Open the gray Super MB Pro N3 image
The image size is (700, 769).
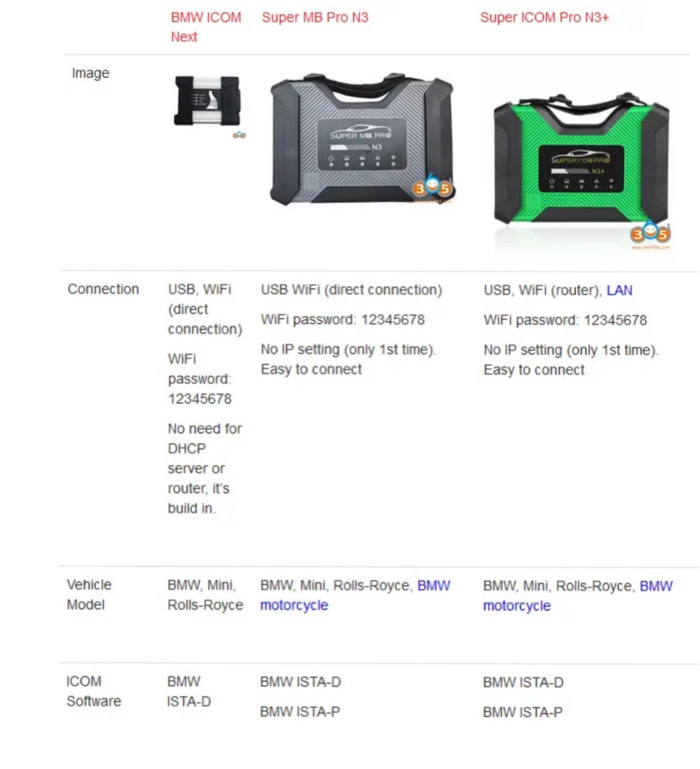pyautogui.click(x=362, y=140)
